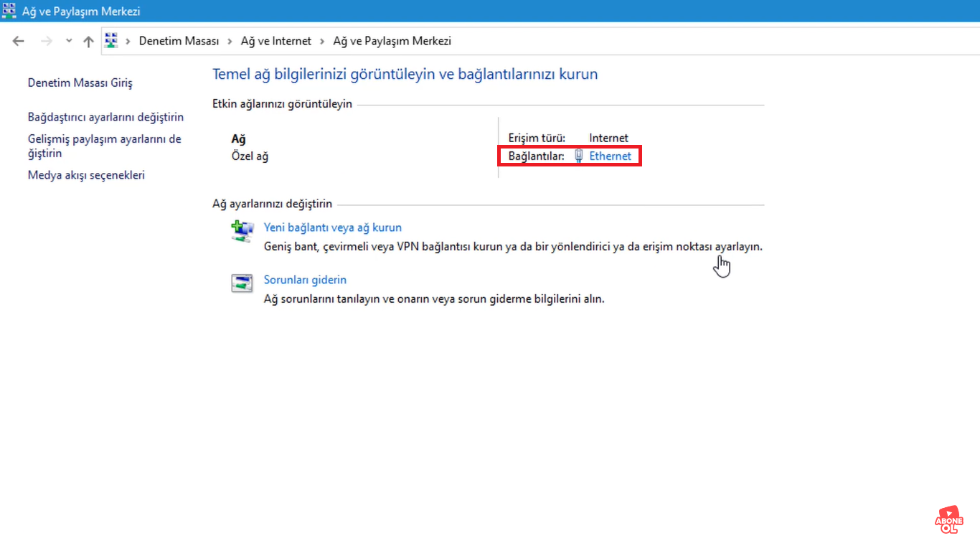
Task: Expand chevron before Denetim Masası breadcrumb
Action: 128,41
